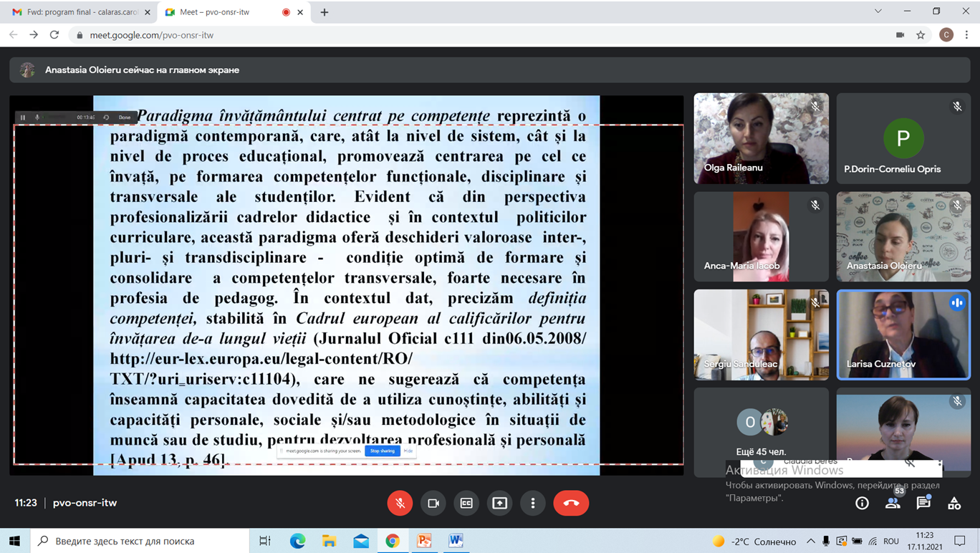
Task: Open Task View in taskbar
Action: pos(265,541)
